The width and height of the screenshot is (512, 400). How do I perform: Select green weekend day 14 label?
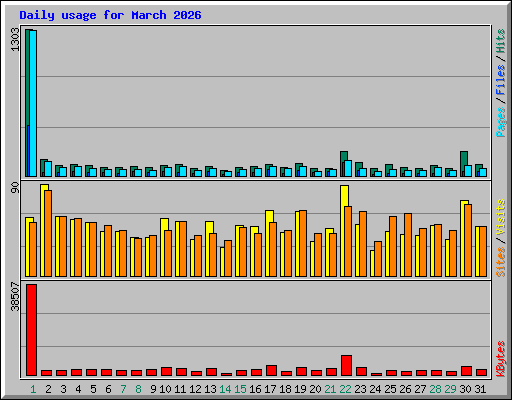click(225, 389)
